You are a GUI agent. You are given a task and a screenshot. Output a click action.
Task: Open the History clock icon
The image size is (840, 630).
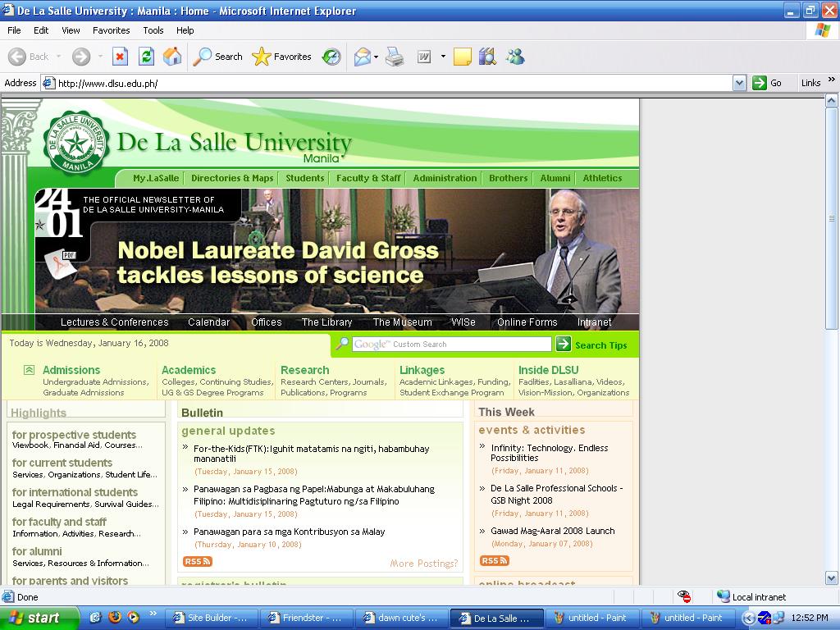click(x=331, y=57)
